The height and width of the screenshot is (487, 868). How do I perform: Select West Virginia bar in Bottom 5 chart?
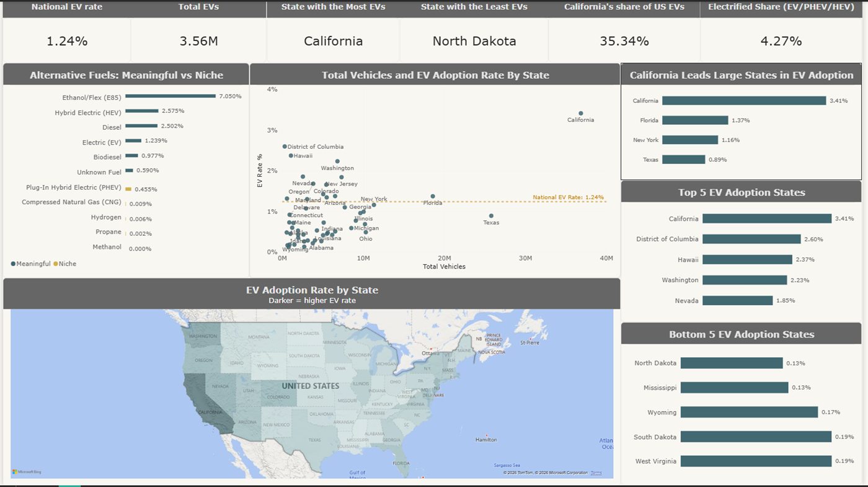[x=756, y=461]
